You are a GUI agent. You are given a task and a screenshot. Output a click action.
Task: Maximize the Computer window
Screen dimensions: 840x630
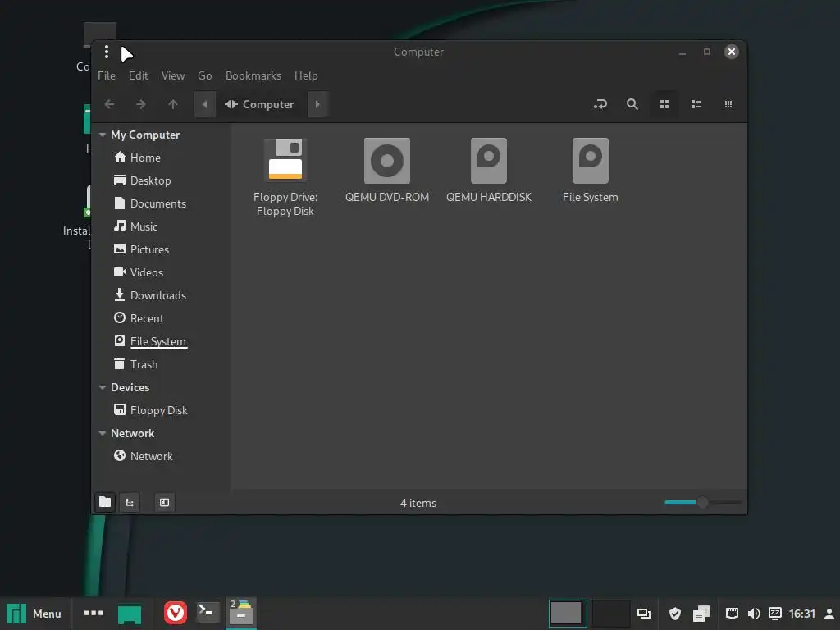[707, 52]
